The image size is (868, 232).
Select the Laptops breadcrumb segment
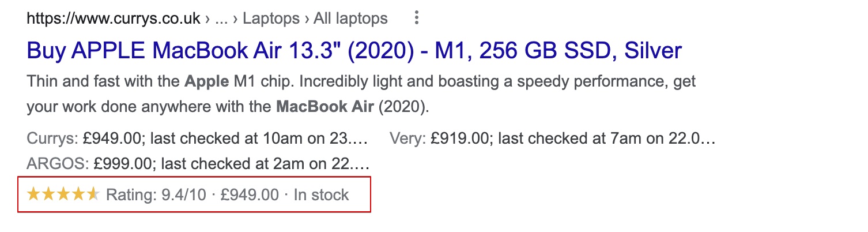tap(272, 18)
